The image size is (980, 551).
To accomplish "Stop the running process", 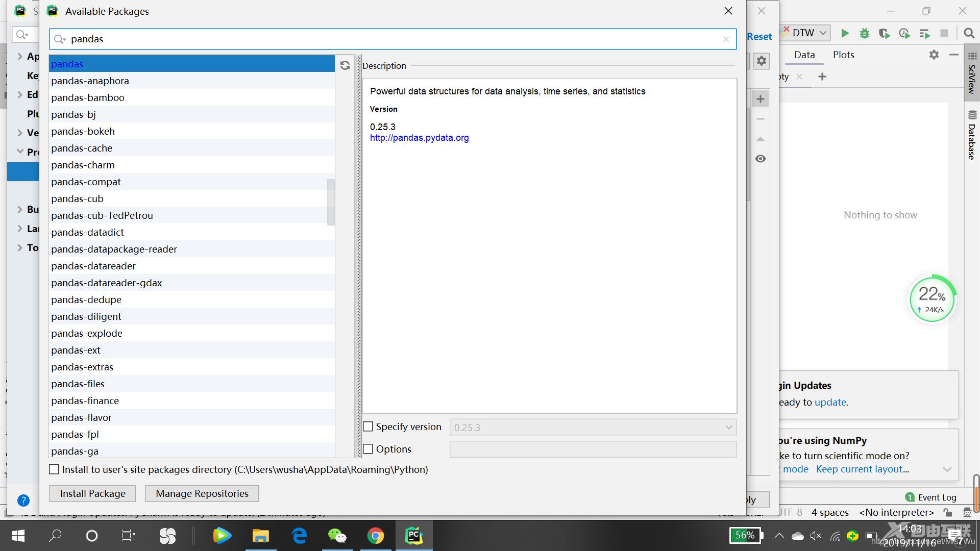I will click(x=944, y=33).
